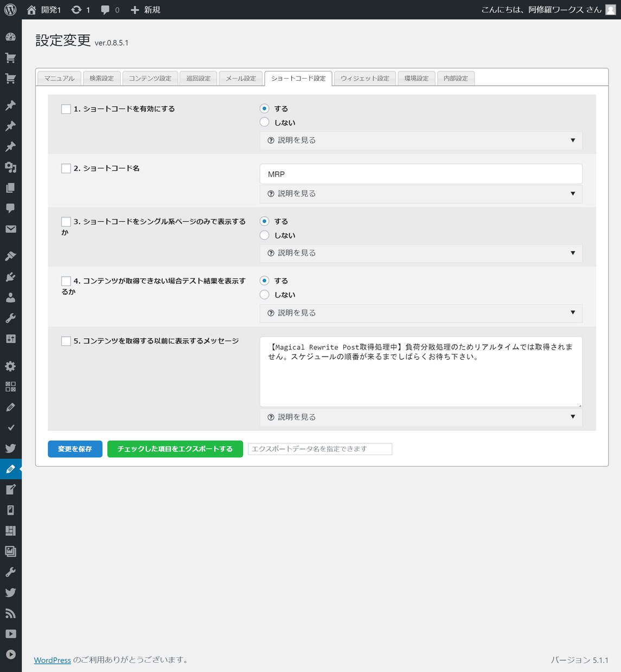Image resolution: width=621 pixels, height=672 pixels.
Task: Focus the Magical Rewrite Post message textarea
Action: 421,372
